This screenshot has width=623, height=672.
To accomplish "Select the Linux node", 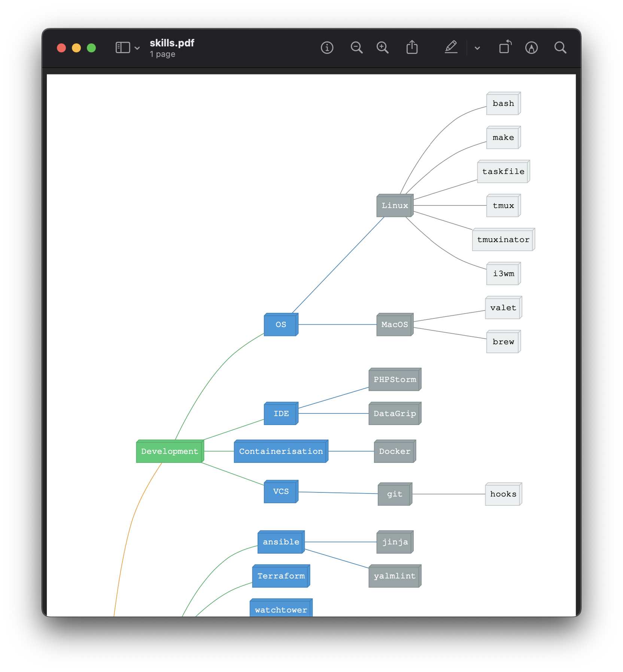I will point(395,205).
